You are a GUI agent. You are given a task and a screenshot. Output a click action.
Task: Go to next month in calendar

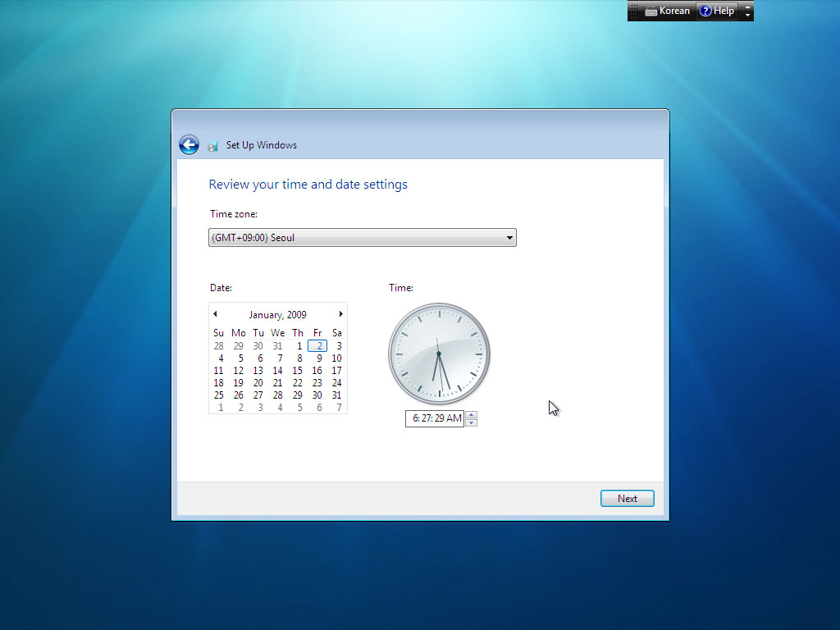(x=340, y=314)
